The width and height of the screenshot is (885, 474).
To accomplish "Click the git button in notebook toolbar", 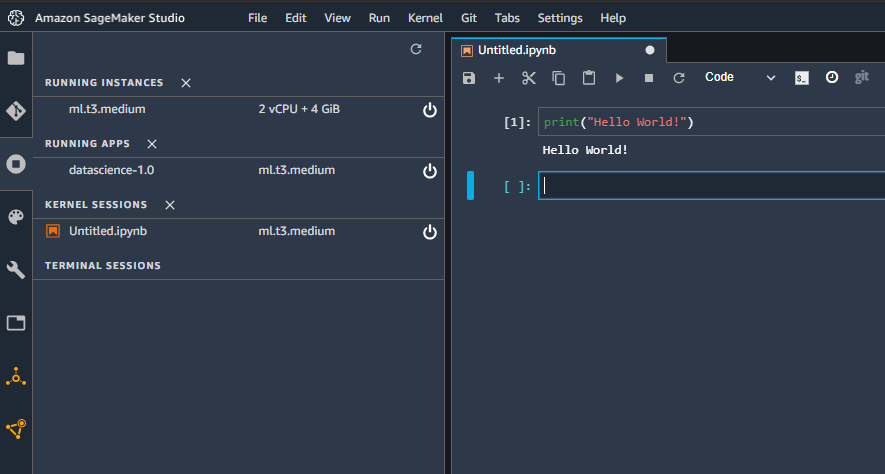I will pos(861,77).
